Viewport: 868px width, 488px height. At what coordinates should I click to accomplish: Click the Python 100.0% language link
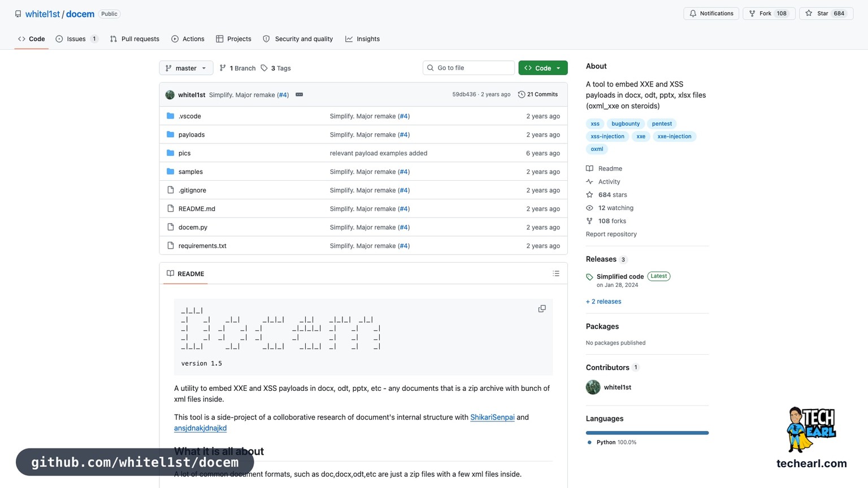pyautogui.click(x=611, y=442)
